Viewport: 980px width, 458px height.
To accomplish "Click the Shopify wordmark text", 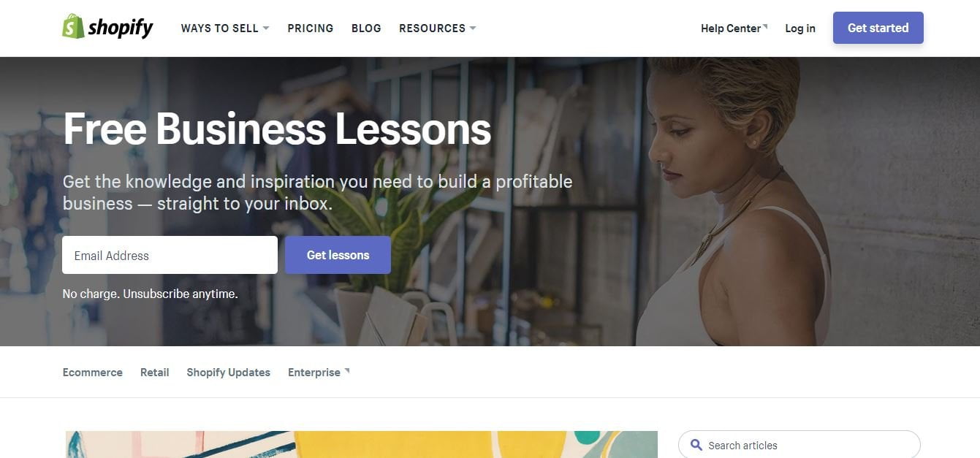I will (x=121, y=28).
